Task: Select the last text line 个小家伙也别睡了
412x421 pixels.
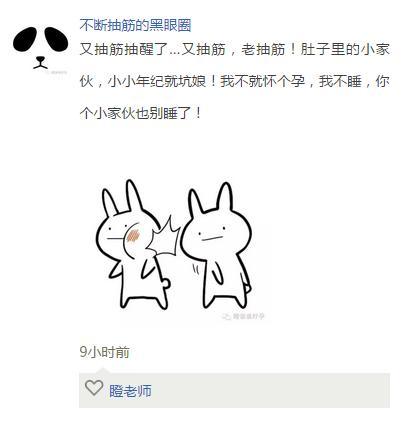Action: click(x=141, y=114)
